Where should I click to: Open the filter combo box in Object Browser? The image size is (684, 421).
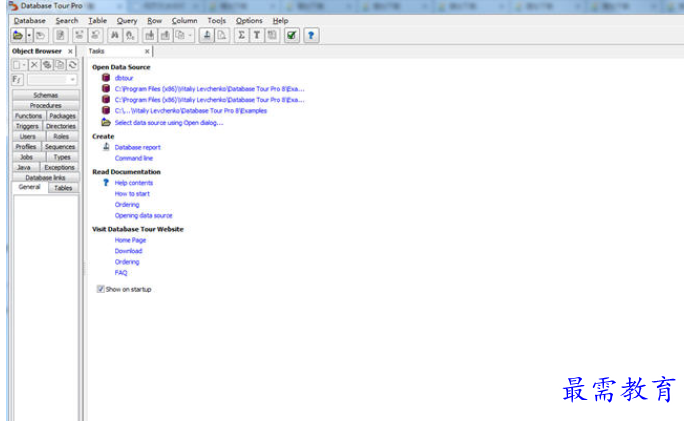click(52, 79)
